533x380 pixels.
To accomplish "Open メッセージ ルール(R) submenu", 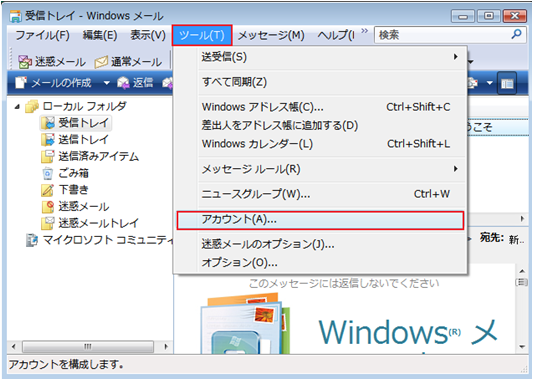I will [320, 169].
